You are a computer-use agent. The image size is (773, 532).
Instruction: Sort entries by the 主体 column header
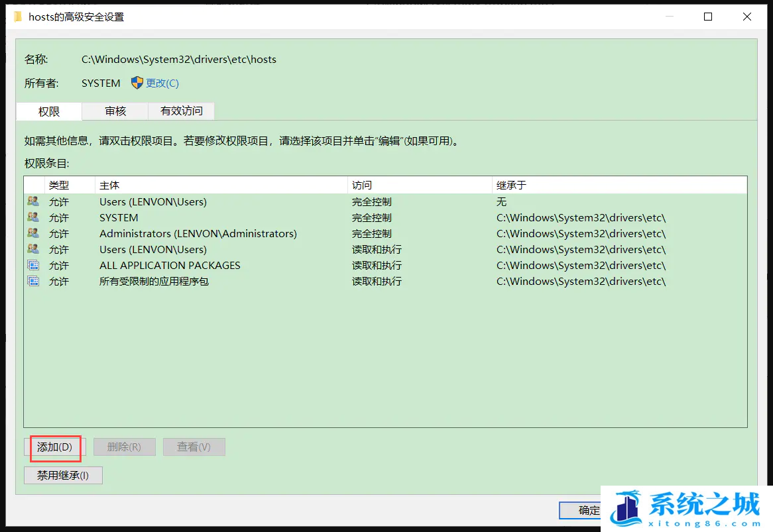click(109, 185)
